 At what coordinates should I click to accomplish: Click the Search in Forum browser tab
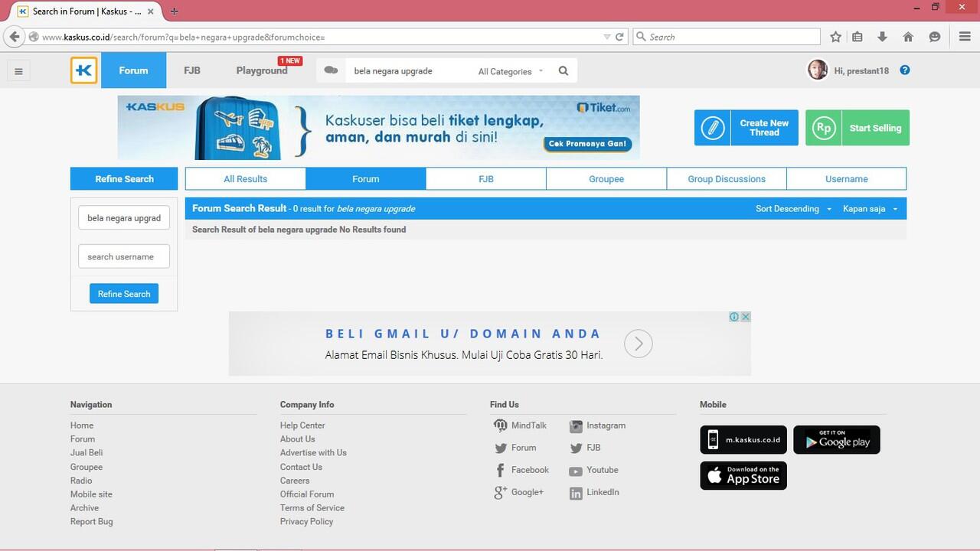click(87, 11)
